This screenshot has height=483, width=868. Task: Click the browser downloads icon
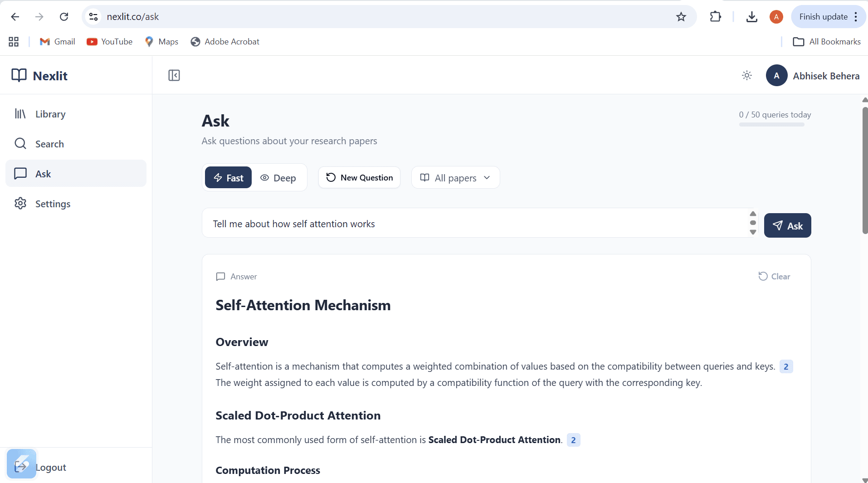(752, 17)
